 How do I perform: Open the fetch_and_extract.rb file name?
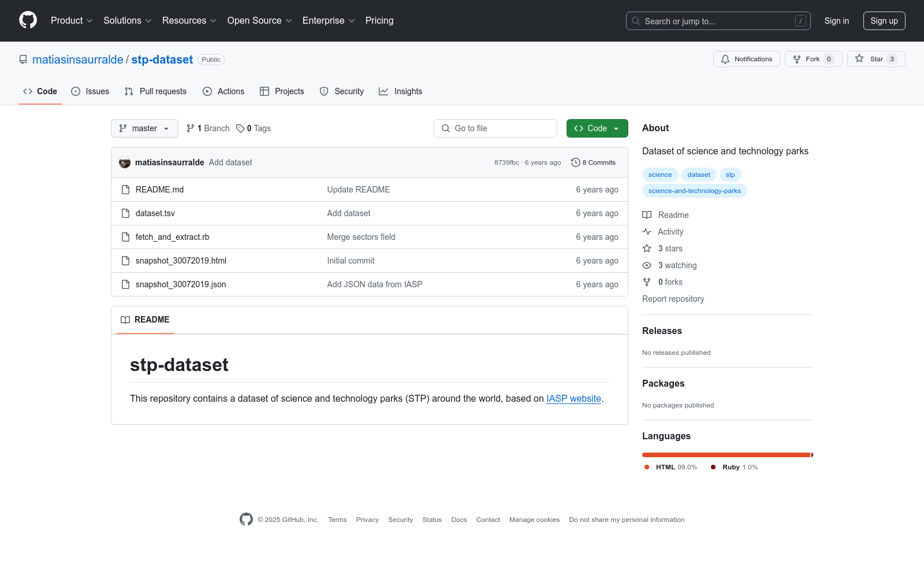tap(172, 237)
